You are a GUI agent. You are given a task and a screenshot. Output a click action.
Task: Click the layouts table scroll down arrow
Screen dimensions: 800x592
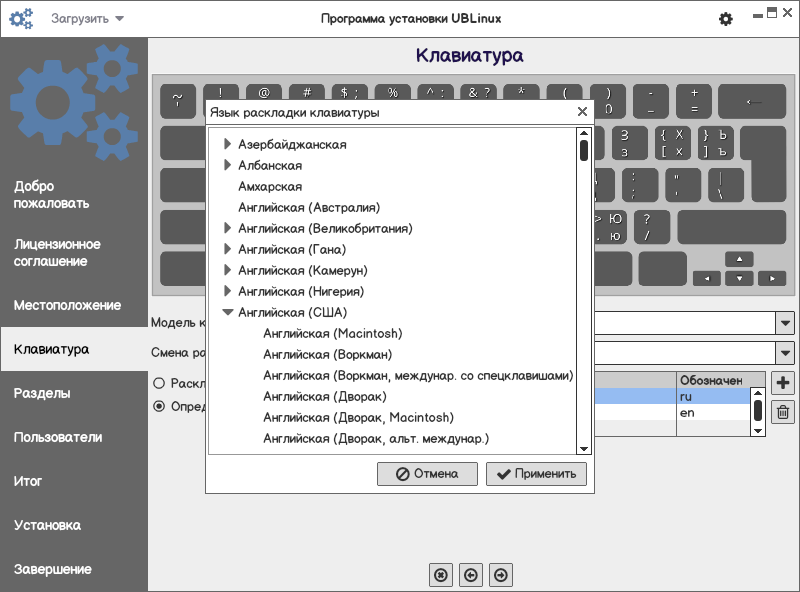coord(758,431)
